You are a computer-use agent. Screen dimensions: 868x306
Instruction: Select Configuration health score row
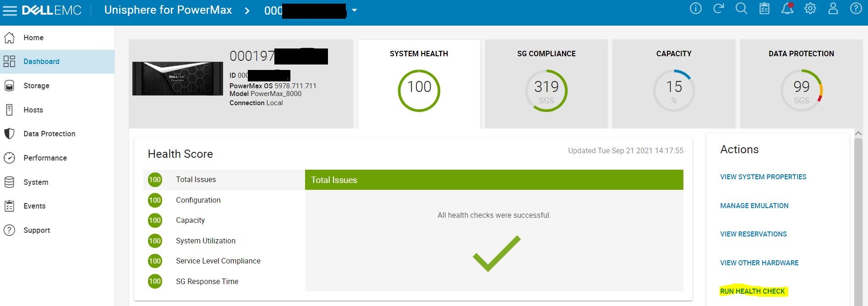(x=224, y=200)
